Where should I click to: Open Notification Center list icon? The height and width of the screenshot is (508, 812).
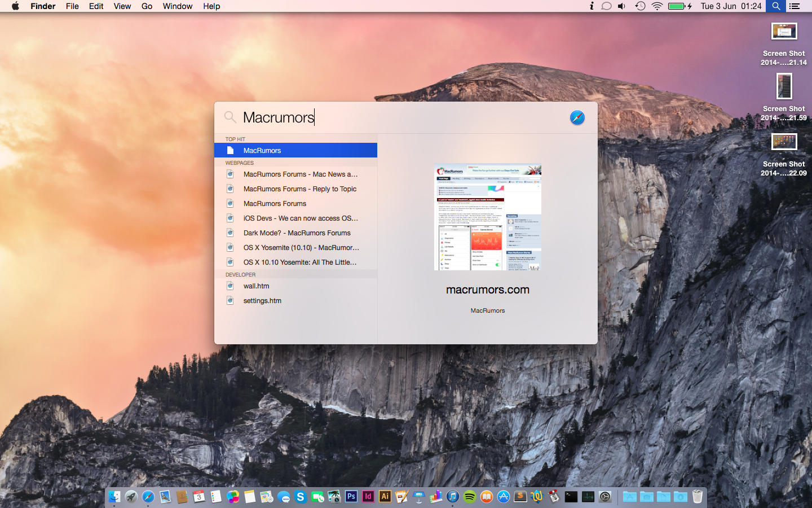(795, 6)
